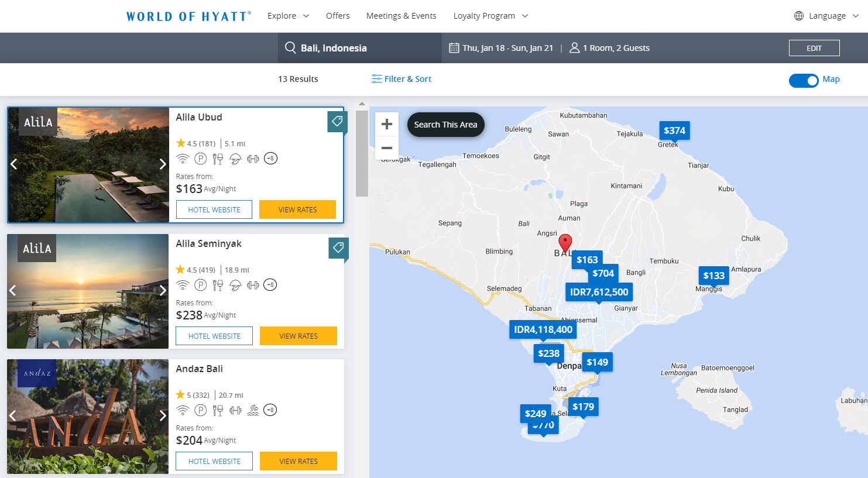
Task: Select the Offers menu item
Action: point(338,16)
